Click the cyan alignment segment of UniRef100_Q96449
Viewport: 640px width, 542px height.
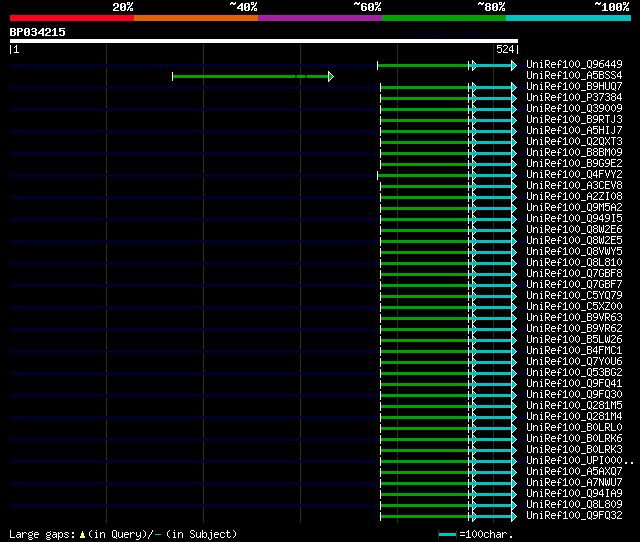click(x=494, y=65)
